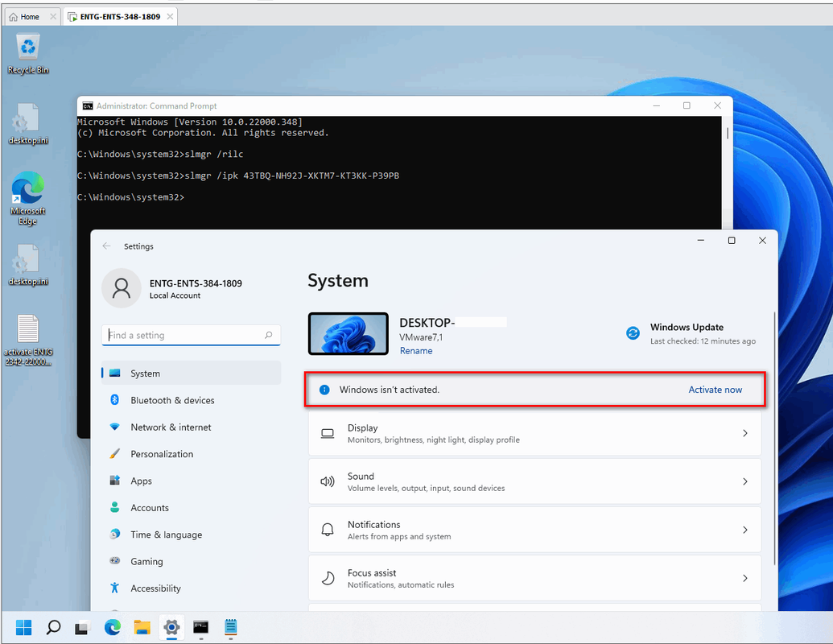Image resolution: width=833 pixels, height=644 pixels.
Task: Open the Recycle Bin desktop icon
Action: [27, 53]
